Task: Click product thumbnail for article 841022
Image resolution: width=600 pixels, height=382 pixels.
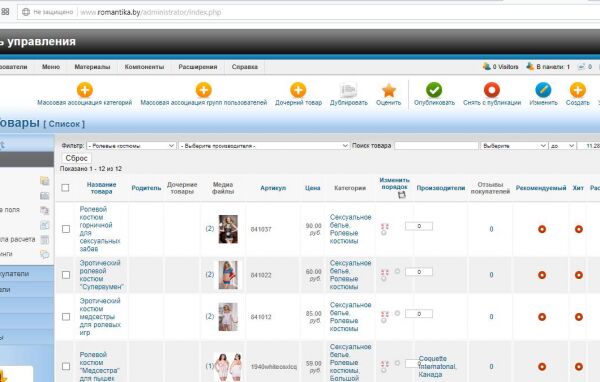Action: 228,275
